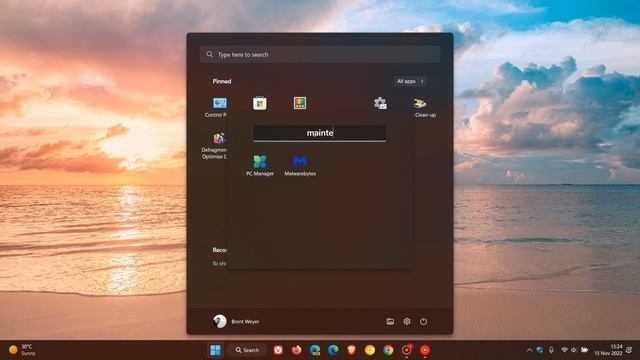
Task: Open Wi-Fi network icon in system tray
Action: (x=564, y=350)
